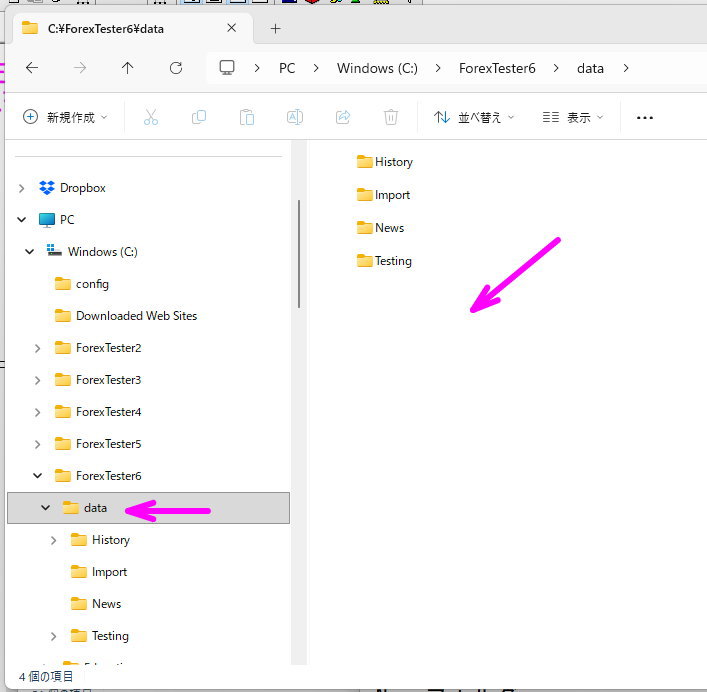Click the Paste clipboard icon
Viewport: 707px width, 692px height.
tap(247, 117)
